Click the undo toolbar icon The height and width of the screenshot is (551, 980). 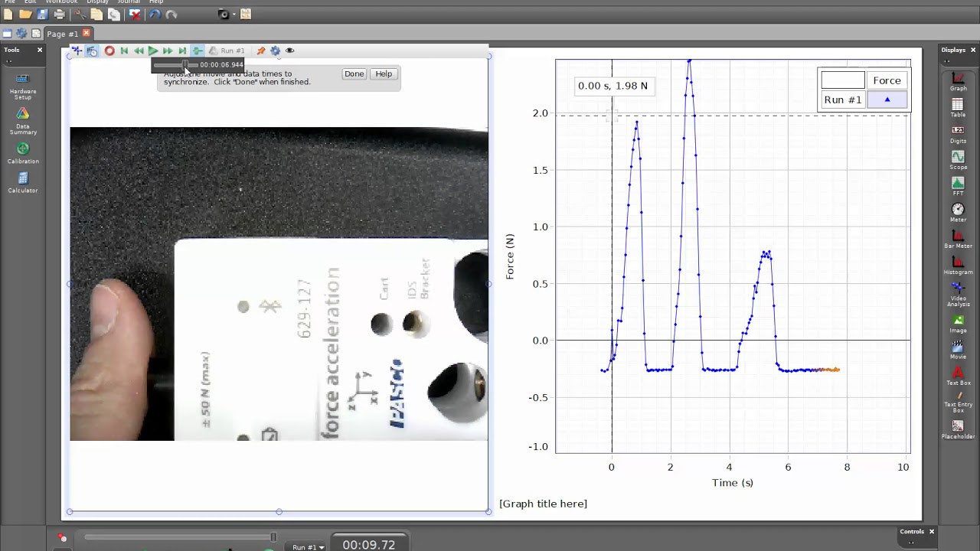click(154, 14)
